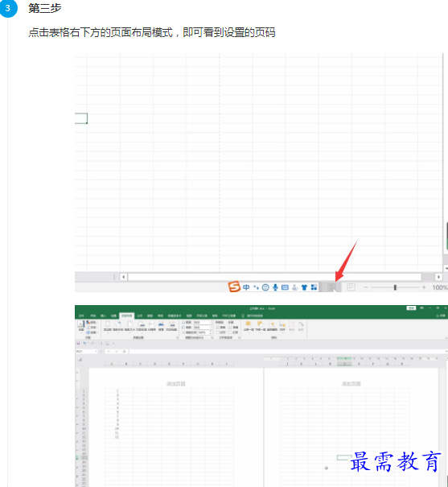The image size is (448, 487).
Task: Open the 文件 File tab in Excel ribbon
Action: pyautogui.click(x=81, y=316)
